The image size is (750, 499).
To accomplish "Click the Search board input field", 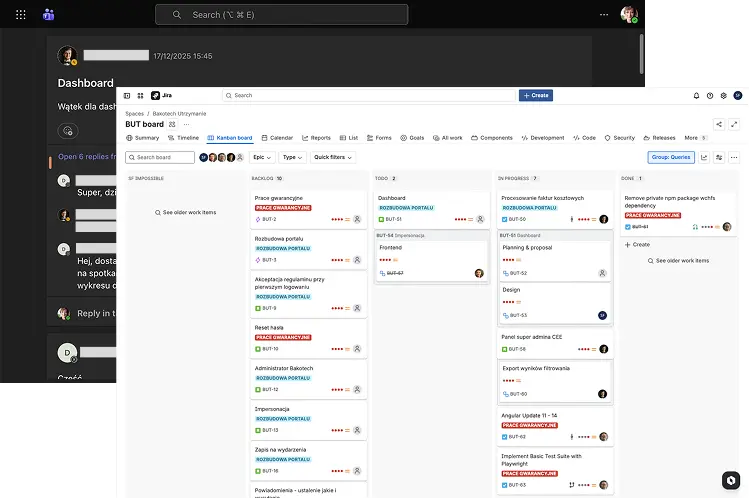I will [160, 157].
